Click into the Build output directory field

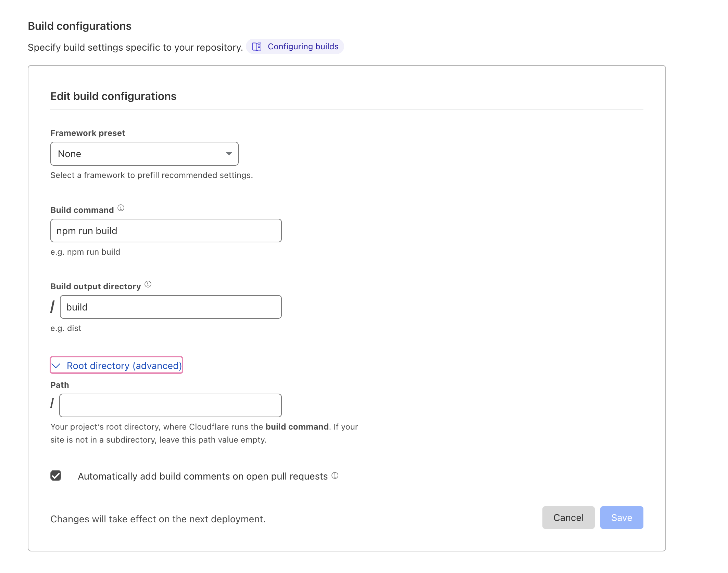coord(171,307)
